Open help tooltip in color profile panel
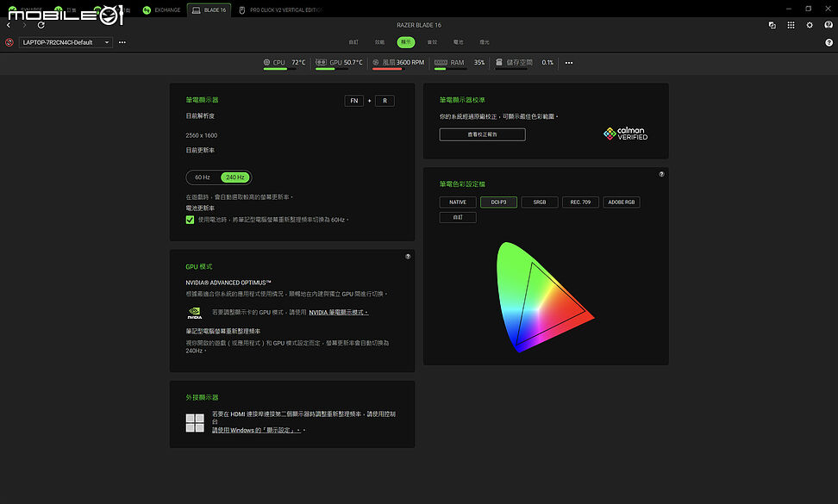The image size is (838, 504). pos(661,174)
